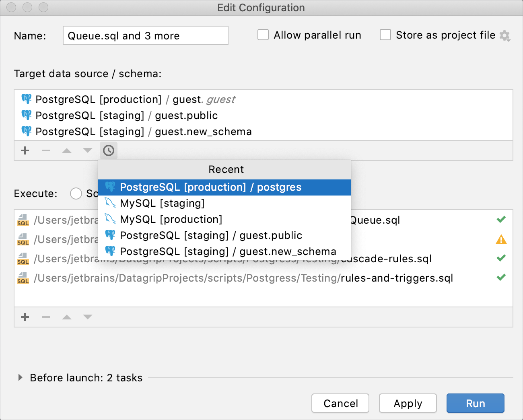Select MySQL [staging] in the Recent menu
This screenshot has width=523, height=420.
click(x=163, y=203)
